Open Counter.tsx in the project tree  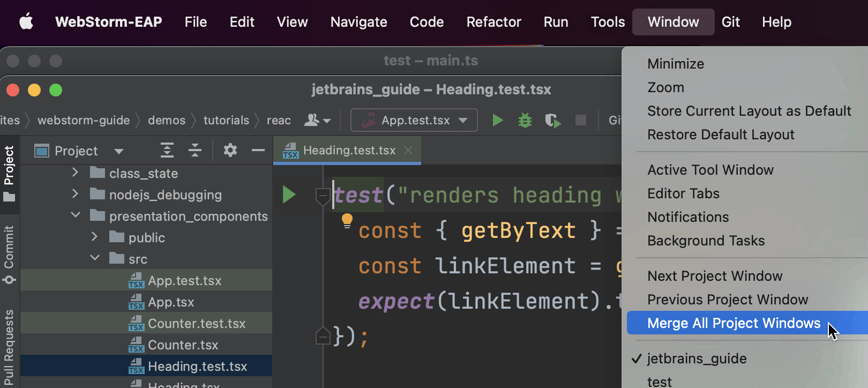183,345
